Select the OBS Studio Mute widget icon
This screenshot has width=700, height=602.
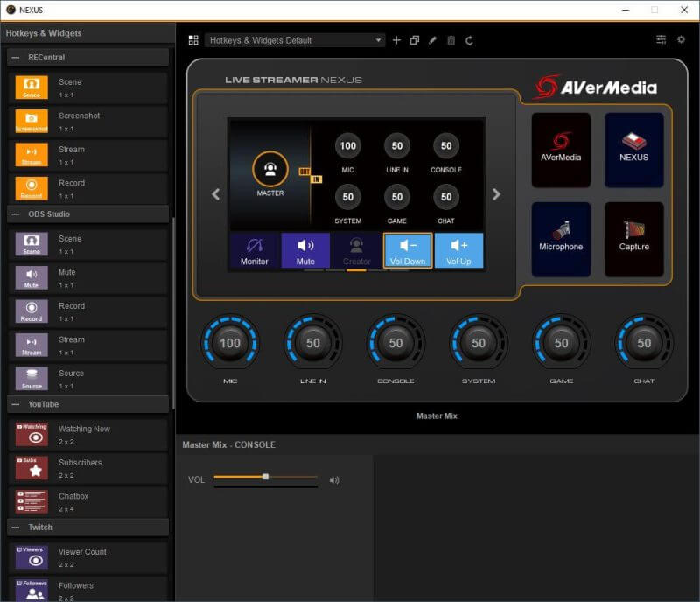pos(31,277)
